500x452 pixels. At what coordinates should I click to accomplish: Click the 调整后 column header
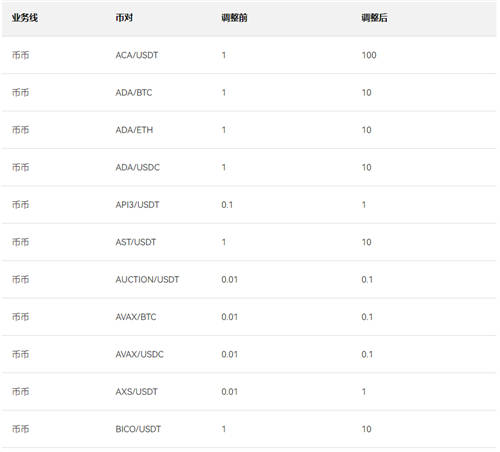374,18
